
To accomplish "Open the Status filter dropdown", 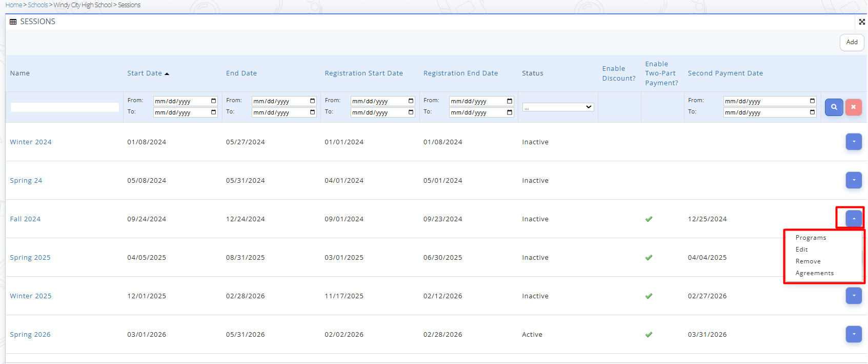I will pos(558,107).
